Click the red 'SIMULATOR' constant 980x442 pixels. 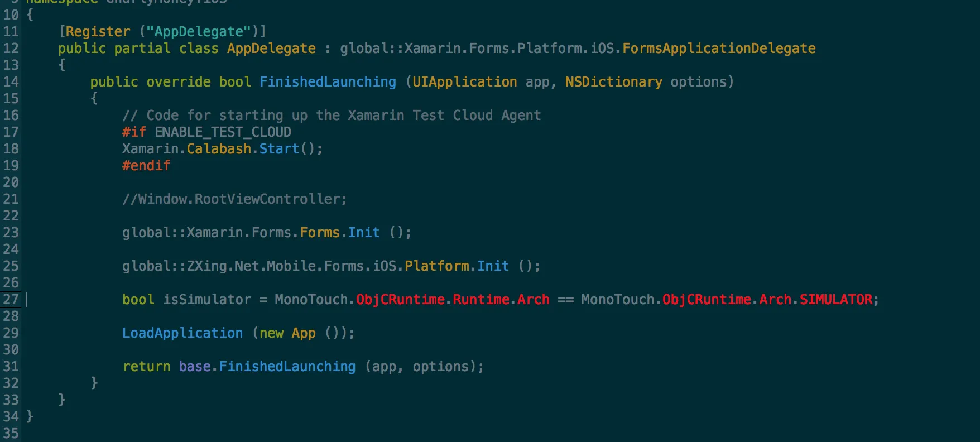836,300
